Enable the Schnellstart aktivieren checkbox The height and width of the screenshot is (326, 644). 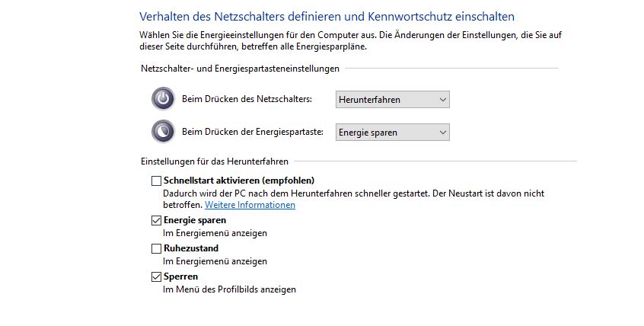point(156,181)
